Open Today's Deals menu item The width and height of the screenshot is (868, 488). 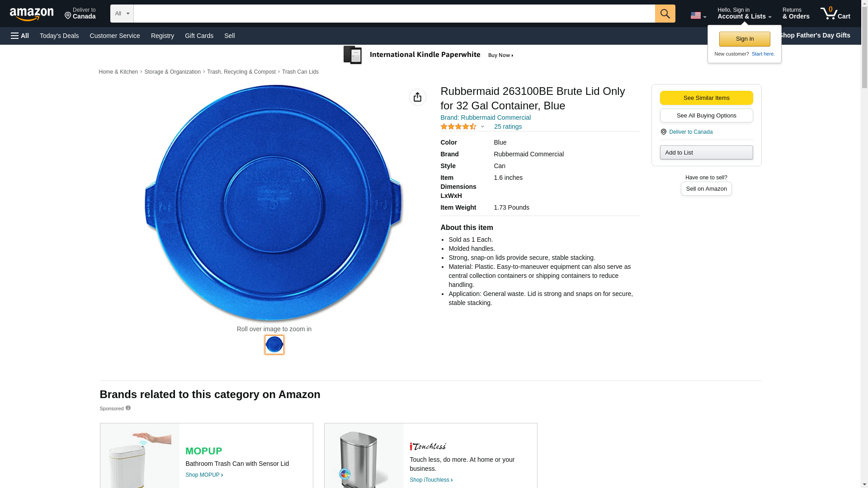(59, 36)
